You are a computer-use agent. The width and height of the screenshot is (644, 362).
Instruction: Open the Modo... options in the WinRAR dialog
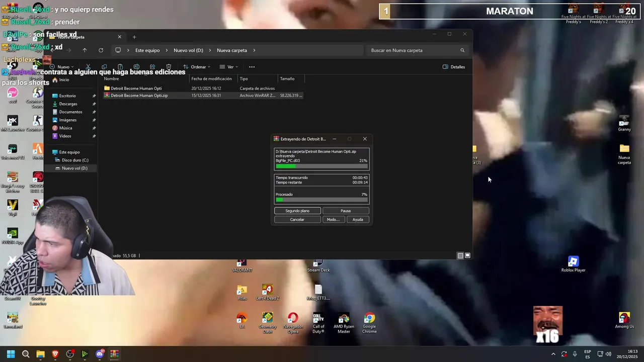click(x=333, y=219)
